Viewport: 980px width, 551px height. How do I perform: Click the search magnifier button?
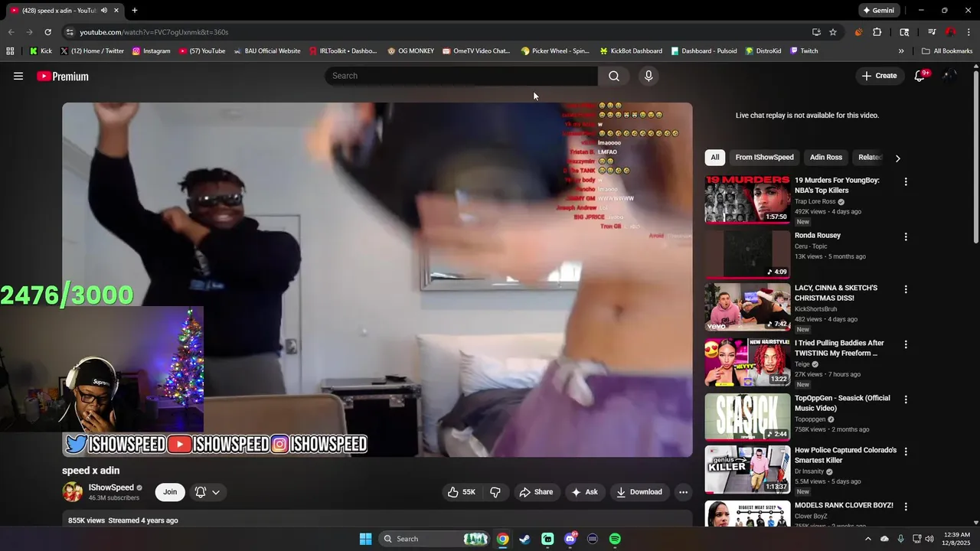click(x=614, y=76)
